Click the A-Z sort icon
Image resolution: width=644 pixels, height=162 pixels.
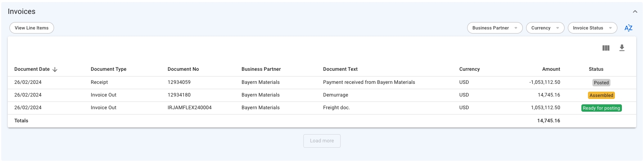[628, 28]
